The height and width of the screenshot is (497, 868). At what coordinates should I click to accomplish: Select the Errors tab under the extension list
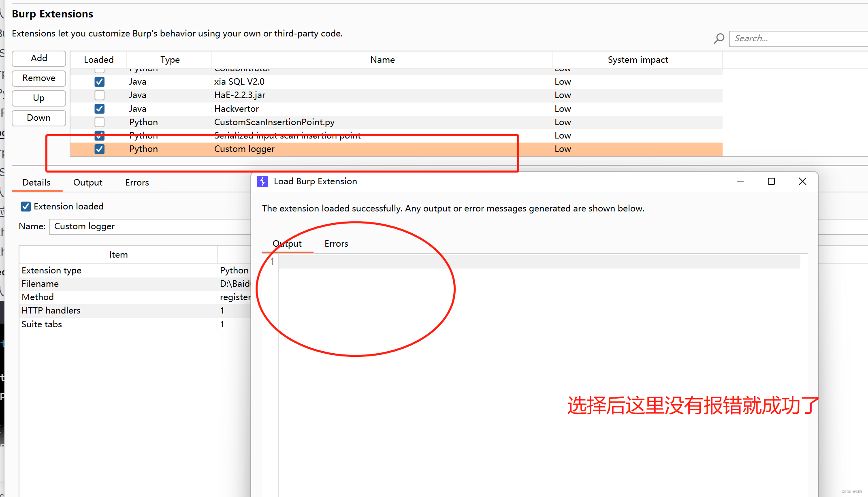pos(136,182)
